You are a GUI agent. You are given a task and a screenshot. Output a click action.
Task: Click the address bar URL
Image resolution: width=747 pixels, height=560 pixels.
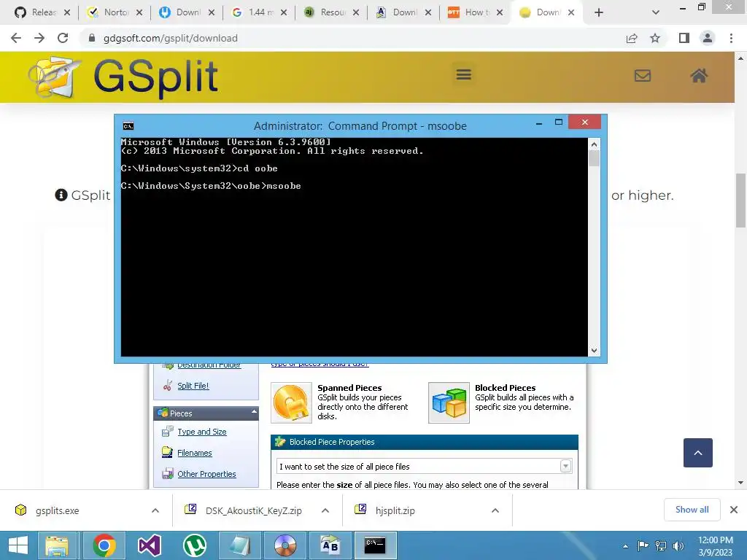(x=171, y=38)
